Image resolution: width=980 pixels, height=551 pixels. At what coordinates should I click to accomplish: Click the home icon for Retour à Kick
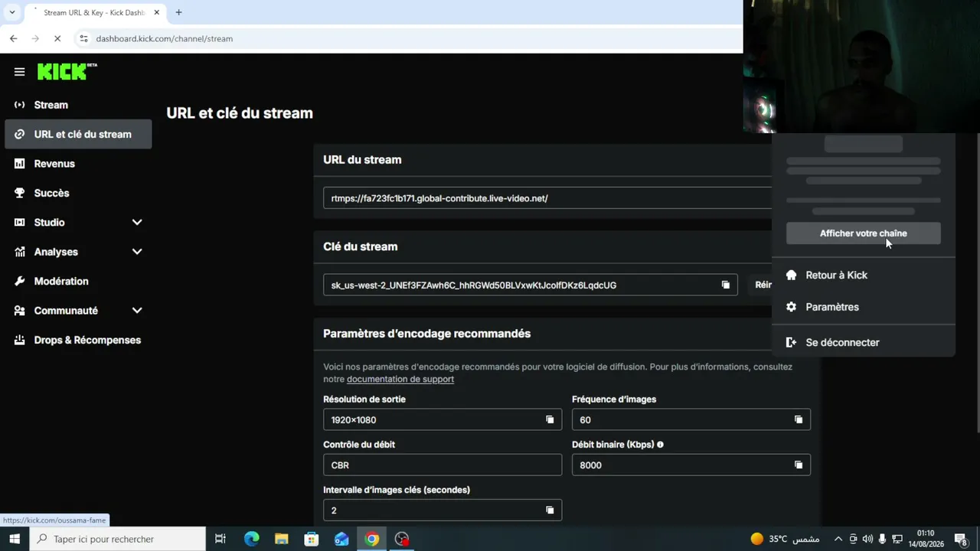[x=791, y=275]
